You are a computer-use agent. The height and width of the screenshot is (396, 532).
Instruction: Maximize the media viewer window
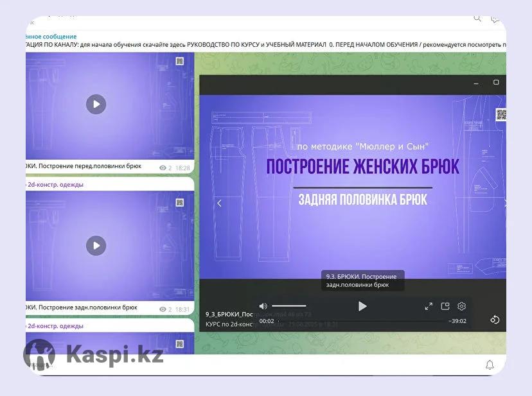coord(496,83)
